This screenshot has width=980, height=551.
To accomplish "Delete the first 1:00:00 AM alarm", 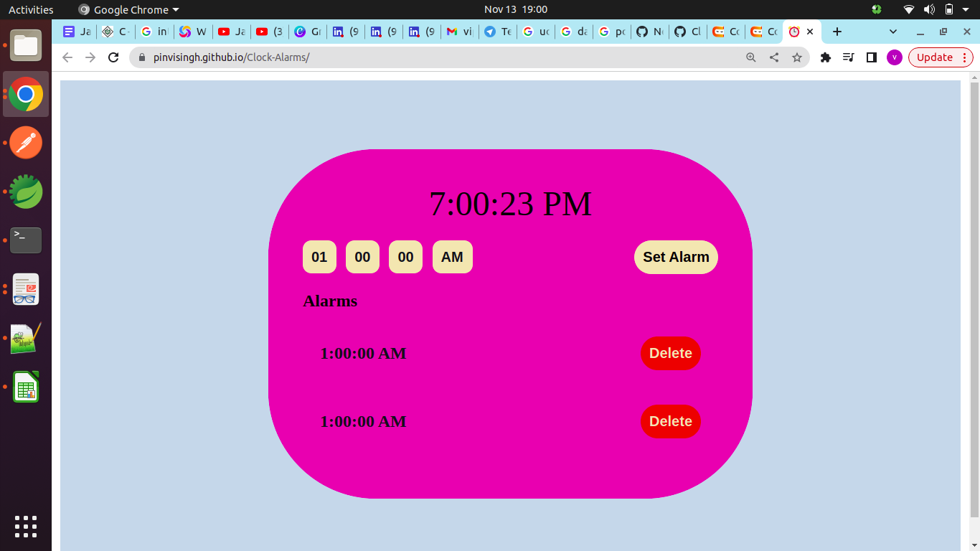I will click(670, 353).
